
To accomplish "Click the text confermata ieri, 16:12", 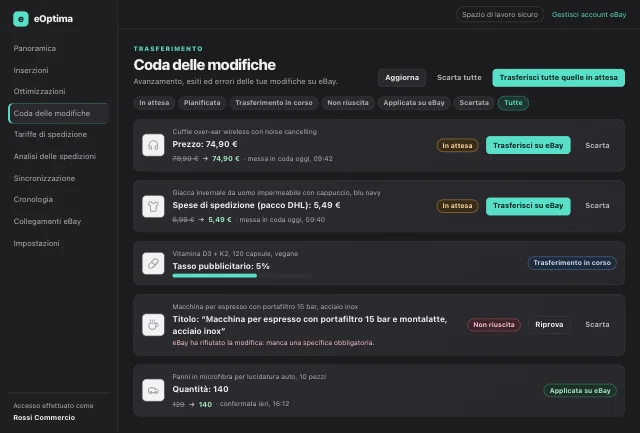I will pos(255,404).
